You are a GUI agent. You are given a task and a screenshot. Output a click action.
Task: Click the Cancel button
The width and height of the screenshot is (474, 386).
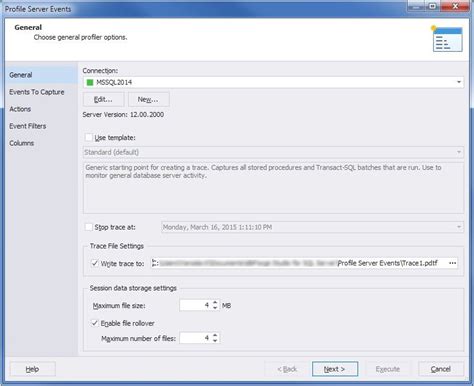pyautogui.click(x=441, y=369)
